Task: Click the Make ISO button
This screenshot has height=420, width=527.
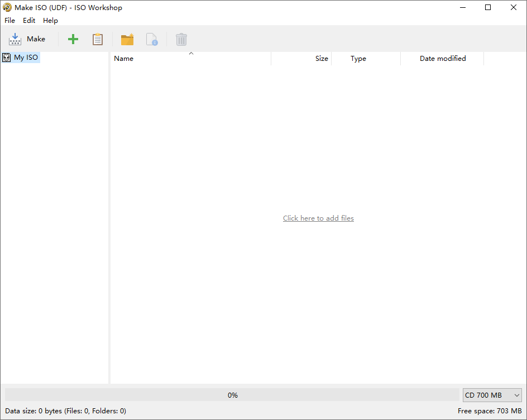Action: coord(27,39)
